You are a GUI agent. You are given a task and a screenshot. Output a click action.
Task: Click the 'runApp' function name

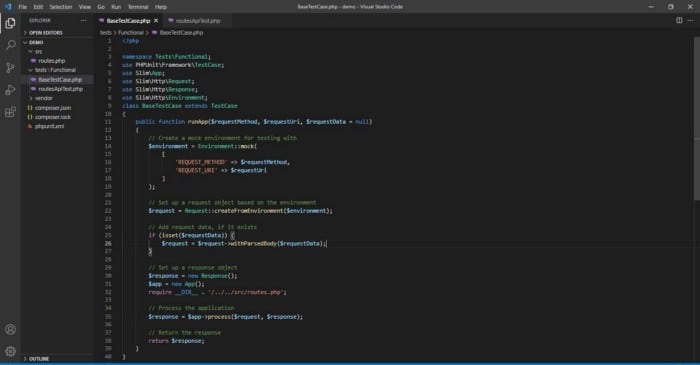click(198, 122)
